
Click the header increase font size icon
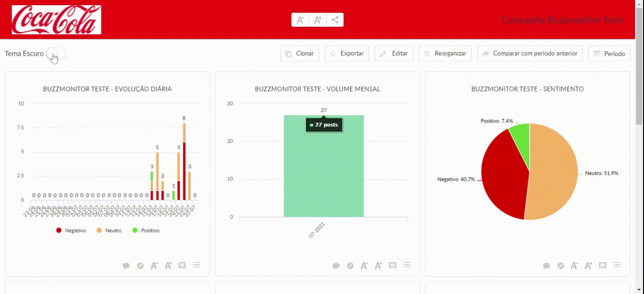[x=317, y=20]
